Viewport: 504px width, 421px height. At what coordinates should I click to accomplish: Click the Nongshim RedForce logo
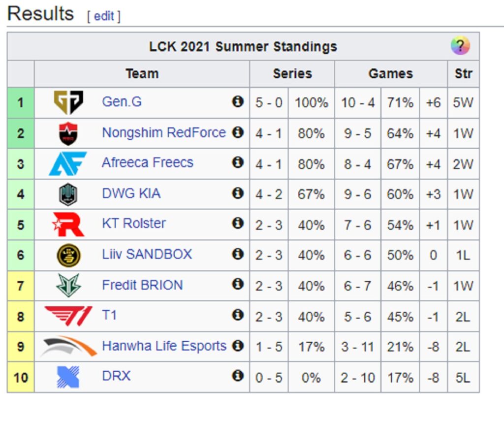(x=68, y=133)
